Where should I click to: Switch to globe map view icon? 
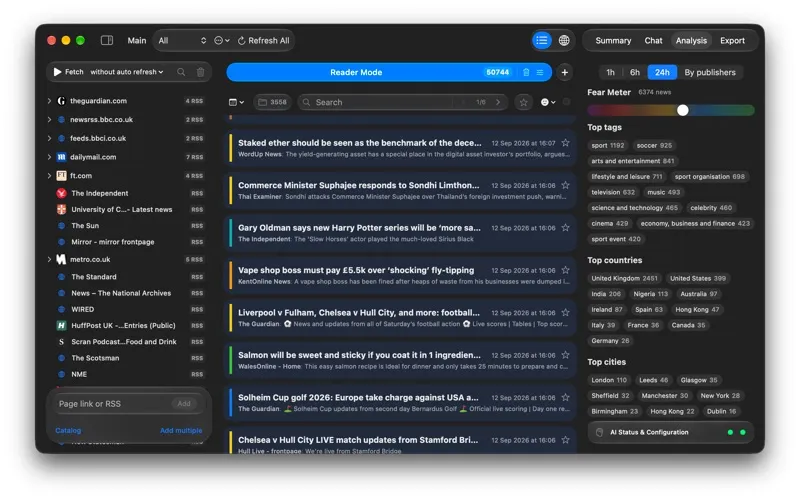point(564,40)
